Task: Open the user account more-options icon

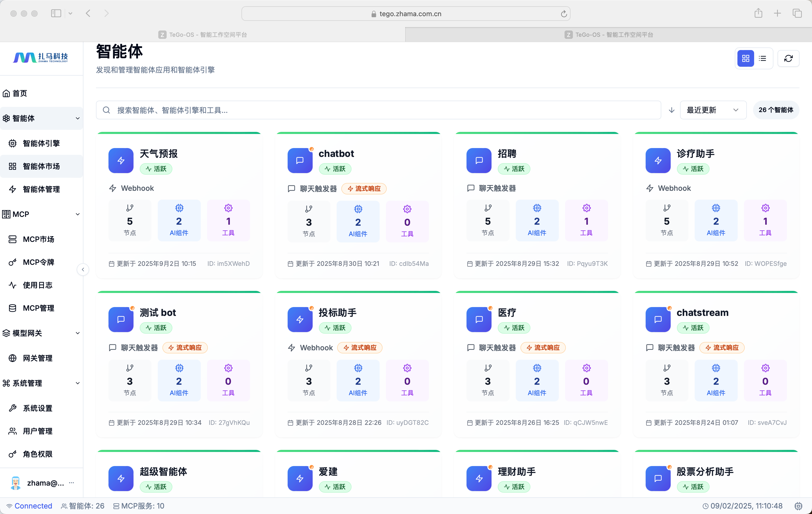Action: click(x=71, y=483)
